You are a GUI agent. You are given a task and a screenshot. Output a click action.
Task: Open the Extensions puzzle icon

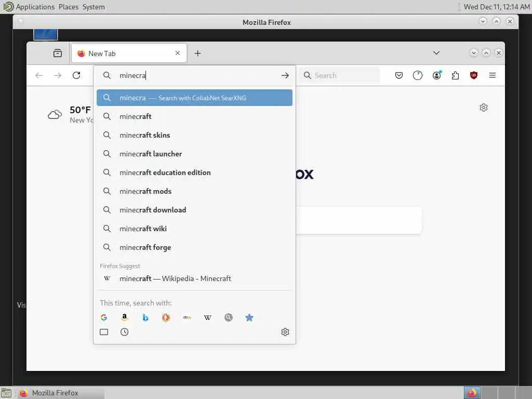pos(455,75)
